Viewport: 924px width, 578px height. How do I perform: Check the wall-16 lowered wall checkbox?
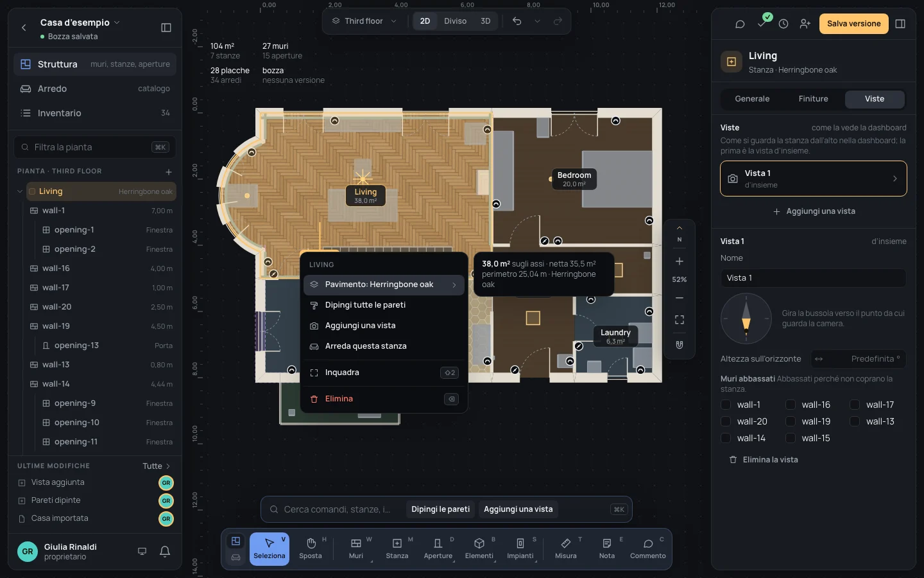click(791, 405)
